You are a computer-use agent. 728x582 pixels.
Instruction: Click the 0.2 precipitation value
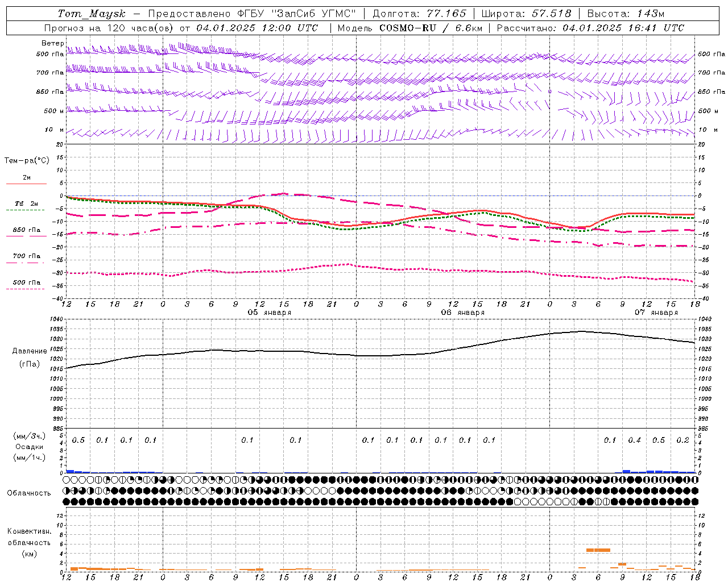pyautogui.click(x=683, y=440)
